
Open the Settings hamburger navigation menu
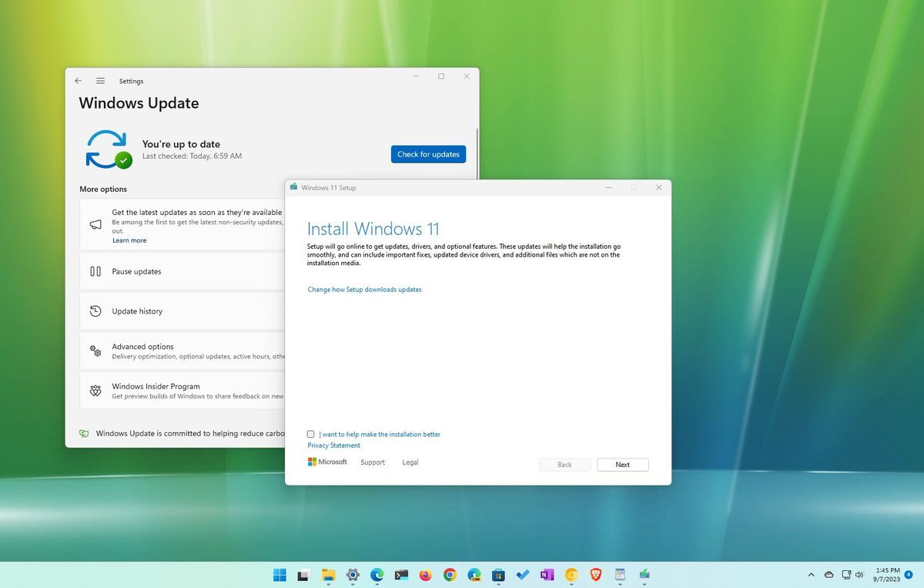point(100,81)
